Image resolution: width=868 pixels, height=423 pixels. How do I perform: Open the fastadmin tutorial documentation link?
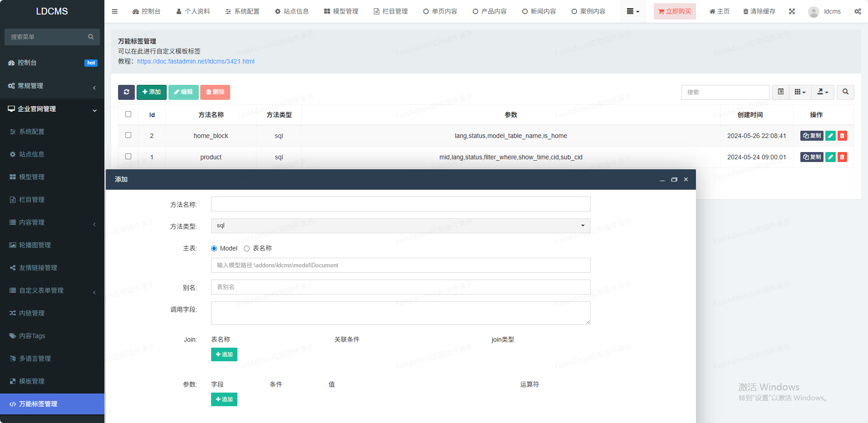tap(196, 61)
